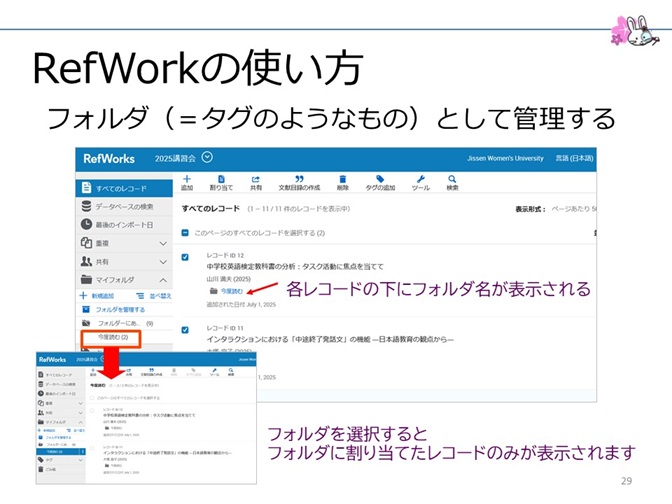This screenshot has width=672, height=504.
Task: Collapse the マイフォルダ sidebar section
Action: 162,279
